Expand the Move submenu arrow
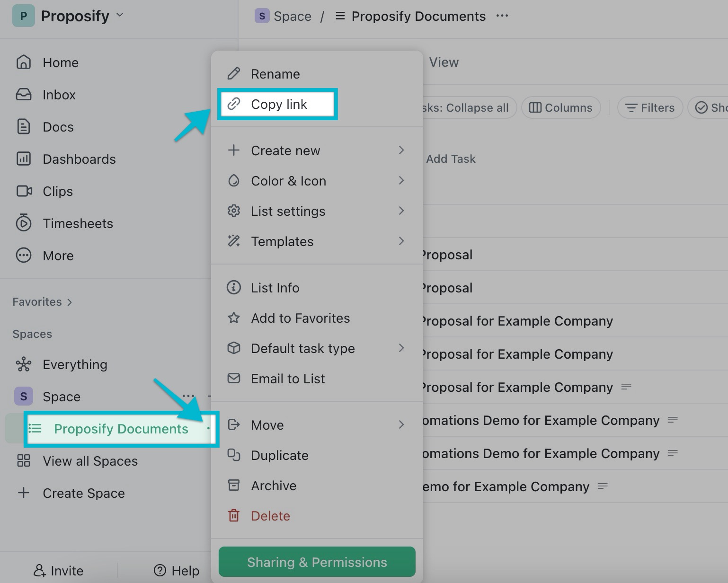 click(x=401, y=425)
